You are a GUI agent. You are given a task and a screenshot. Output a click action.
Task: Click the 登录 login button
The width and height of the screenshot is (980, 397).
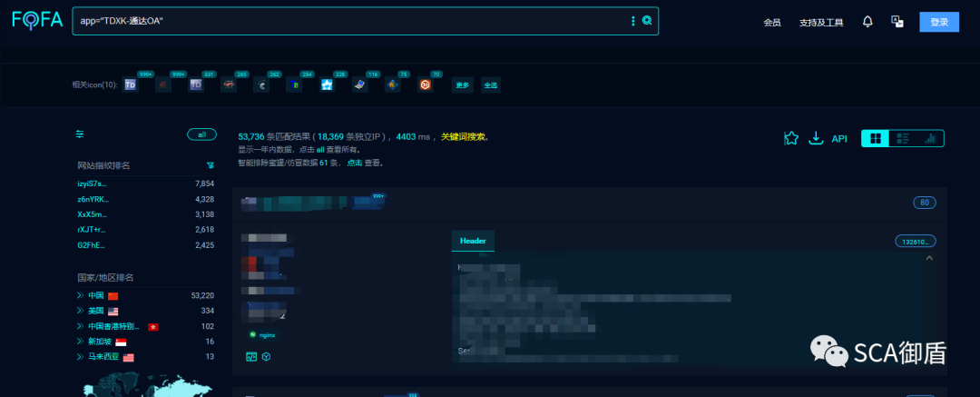point(939,22)
